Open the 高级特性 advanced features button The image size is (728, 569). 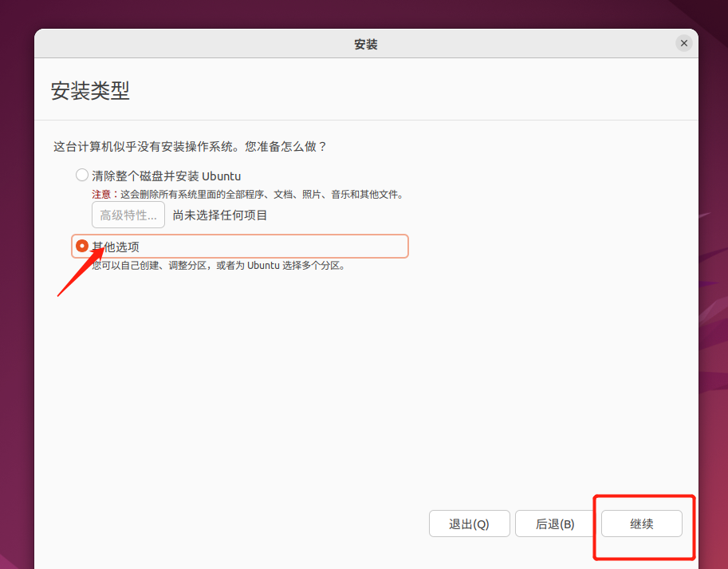coord(128,215)
